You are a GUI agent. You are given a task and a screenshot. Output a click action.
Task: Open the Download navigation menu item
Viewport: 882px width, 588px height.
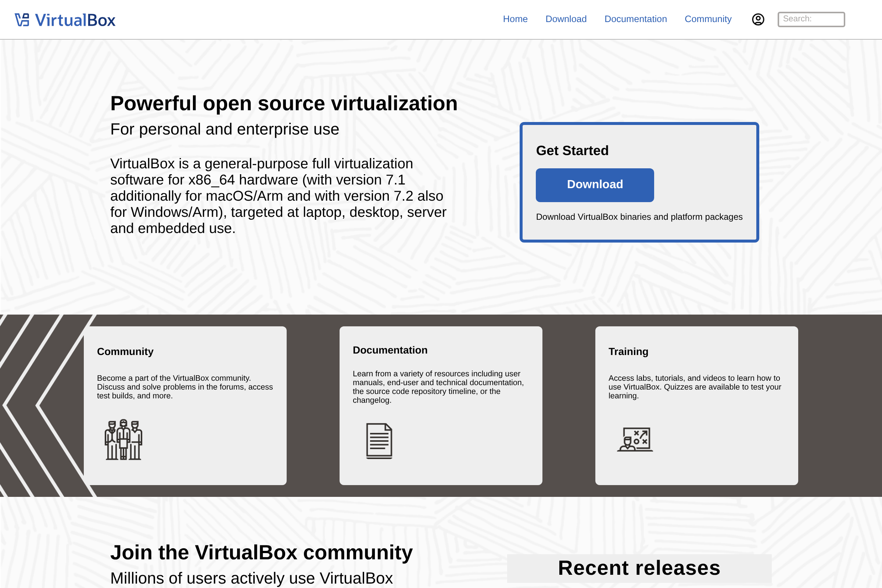click(566, 19)
